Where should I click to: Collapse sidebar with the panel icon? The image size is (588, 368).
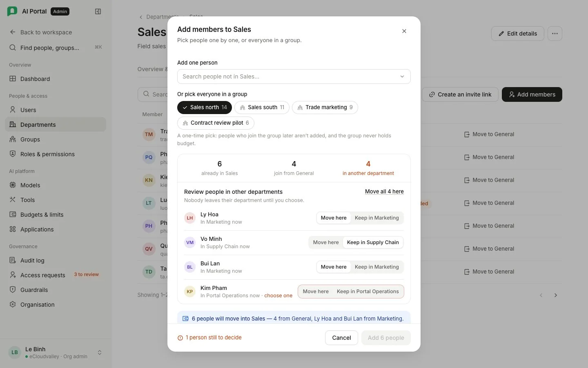(98, 11)
